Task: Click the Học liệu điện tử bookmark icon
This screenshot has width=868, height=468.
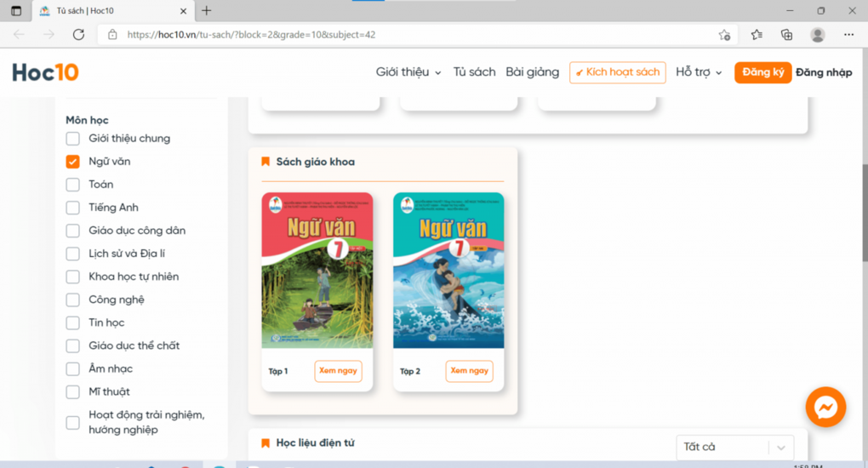Action: click(x=266, y=443)
